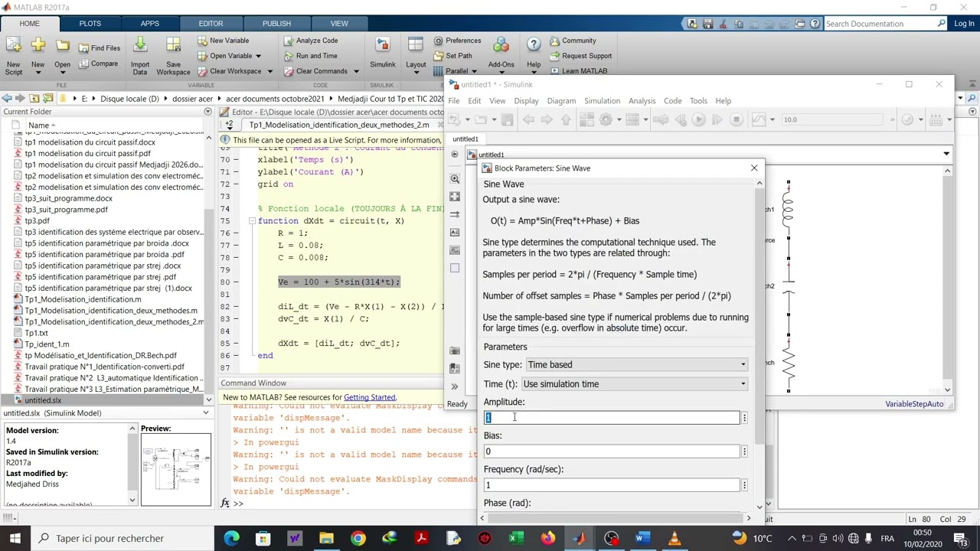980x551 pixels.
Task: Click Simulink Stop simulation button
Action: tap(736, 119)
